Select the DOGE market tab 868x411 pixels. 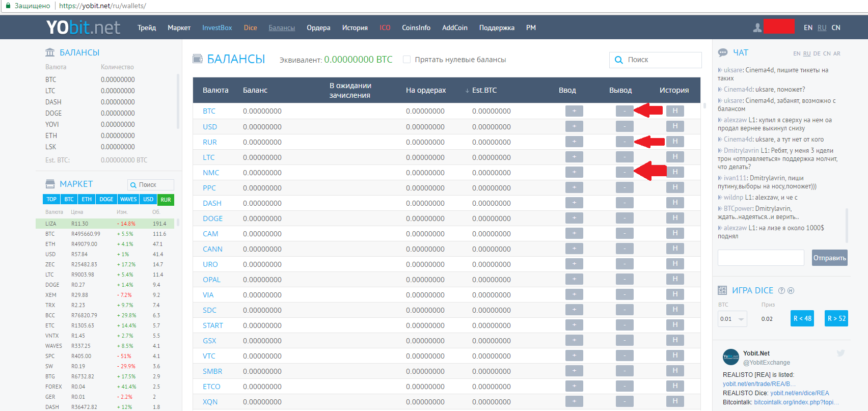(106, 199)
